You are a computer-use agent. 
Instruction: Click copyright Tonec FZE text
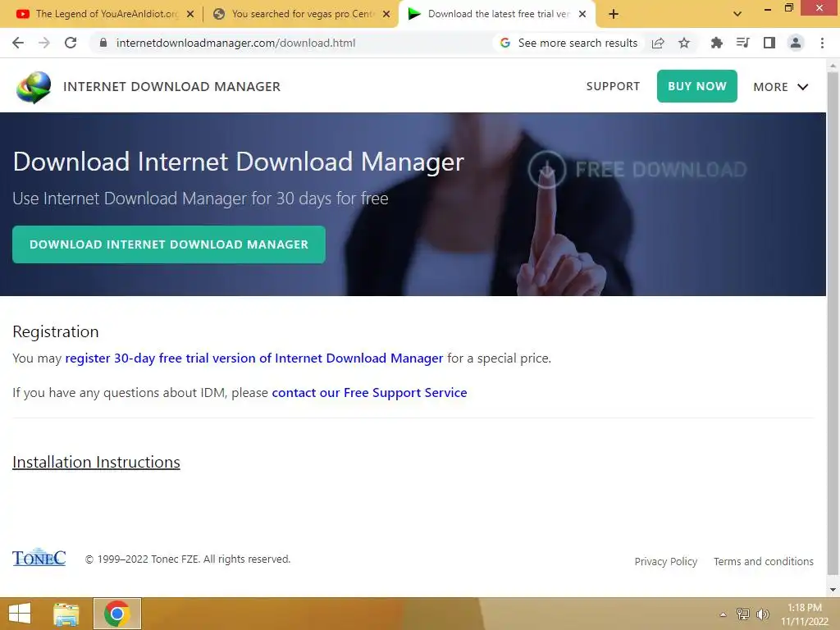188,559
